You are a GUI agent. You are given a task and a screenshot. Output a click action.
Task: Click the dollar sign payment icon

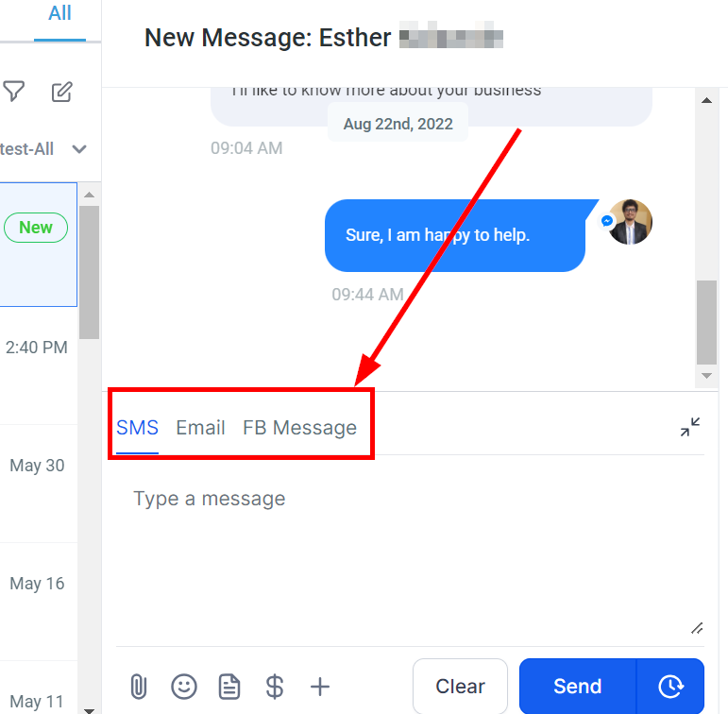[x=275, y=687]
